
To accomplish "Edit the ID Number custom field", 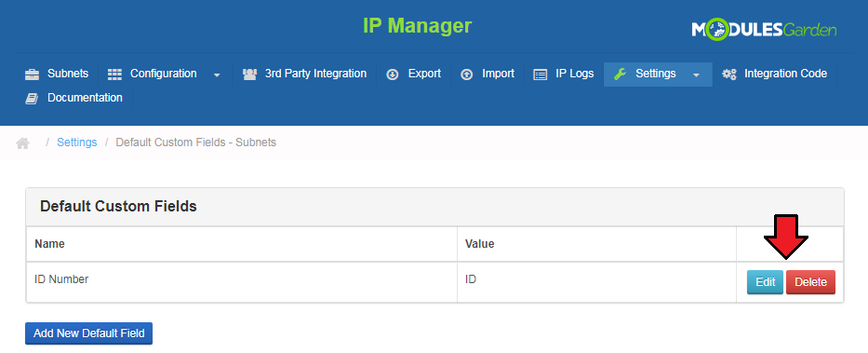I will [765, 282].
